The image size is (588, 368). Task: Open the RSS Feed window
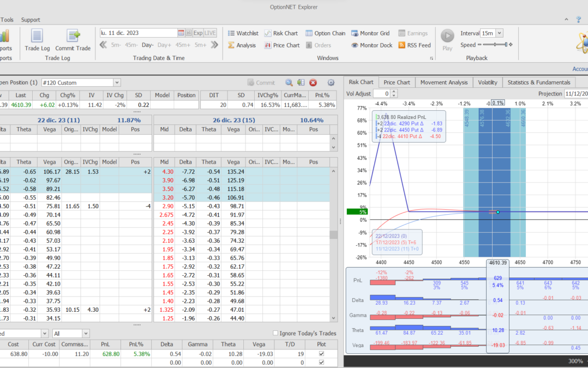click(x=414, y=45)
